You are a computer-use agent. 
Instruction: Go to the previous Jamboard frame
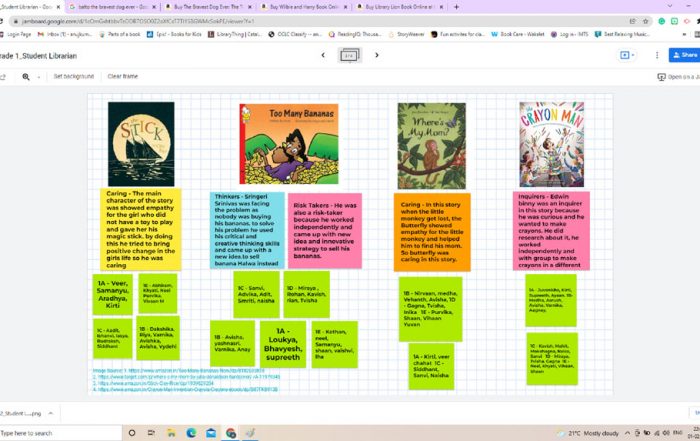(323, 55)
